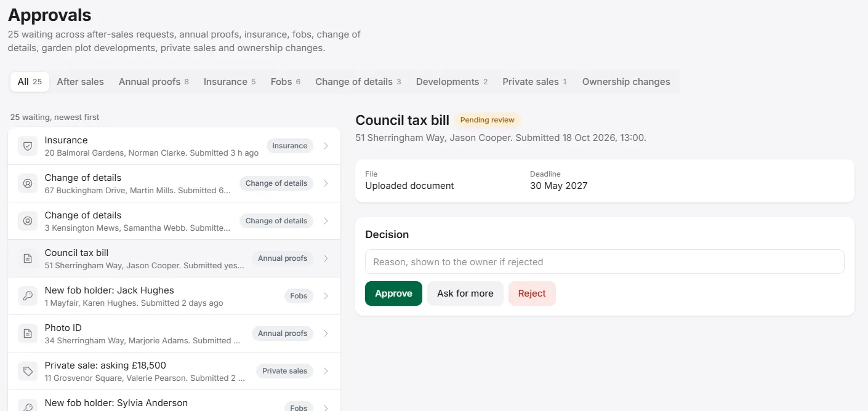This screenshot has width=868, height=411.
Task: Select 'New fob holder: Jack Hughes' title
Action: [x=110, y=290]
